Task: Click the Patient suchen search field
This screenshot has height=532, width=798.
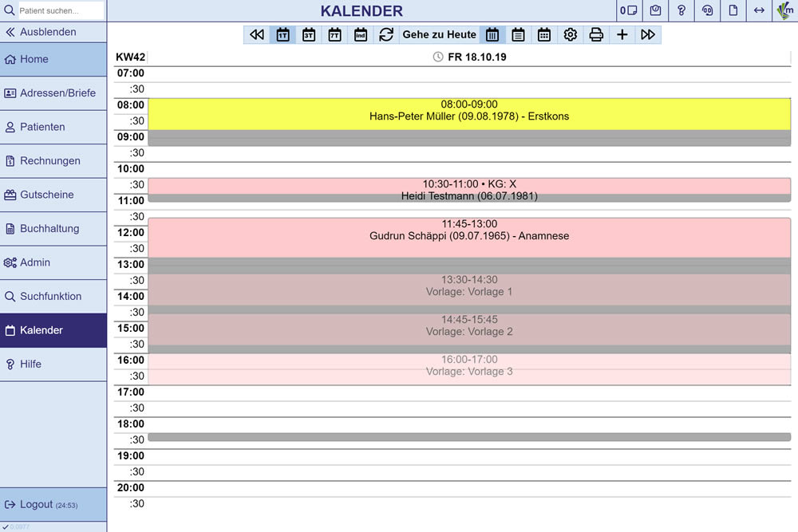Action: click(61, 11)
